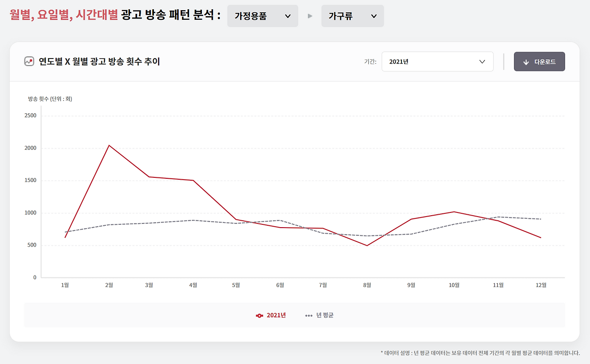Image resolution: width=590 pixels, height=364 pixels.
Task: Toggle the 년 평균 series in the legend
Action: [319, 315]
